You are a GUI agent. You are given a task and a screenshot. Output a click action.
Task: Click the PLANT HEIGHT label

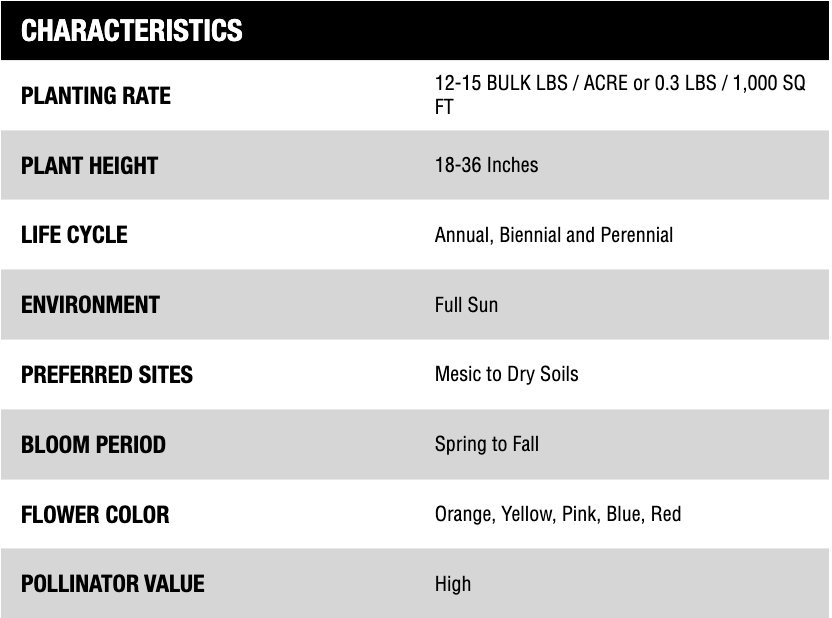click(89, 166)
